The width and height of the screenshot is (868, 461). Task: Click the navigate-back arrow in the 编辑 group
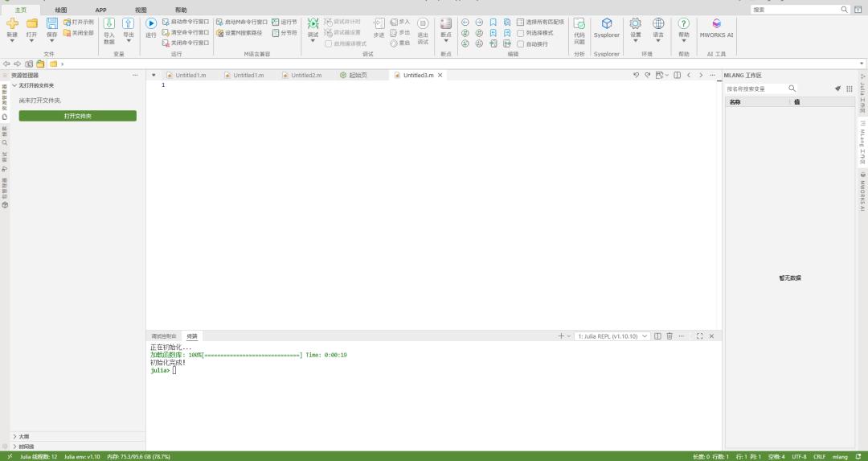point(465,23)
